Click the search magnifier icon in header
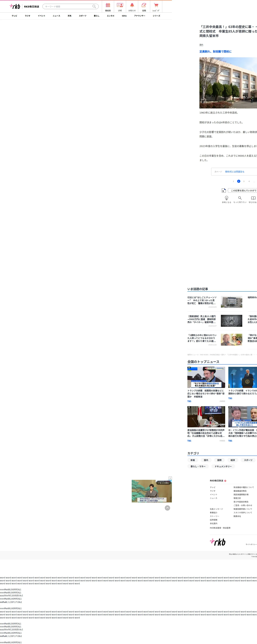Viewport: 257px width, 644px height. pos(94,7)
